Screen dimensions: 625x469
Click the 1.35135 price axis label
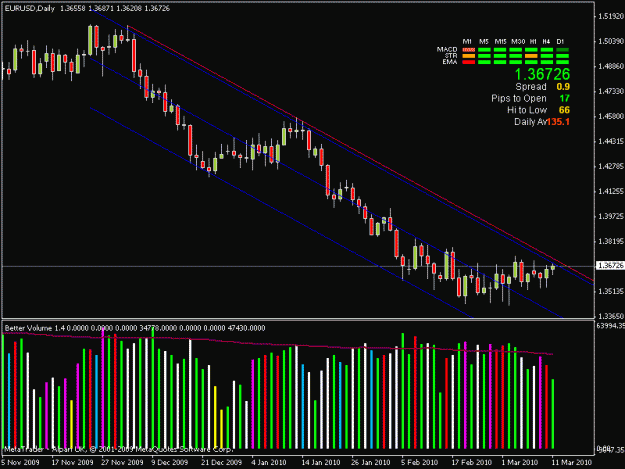coord(611,291)
